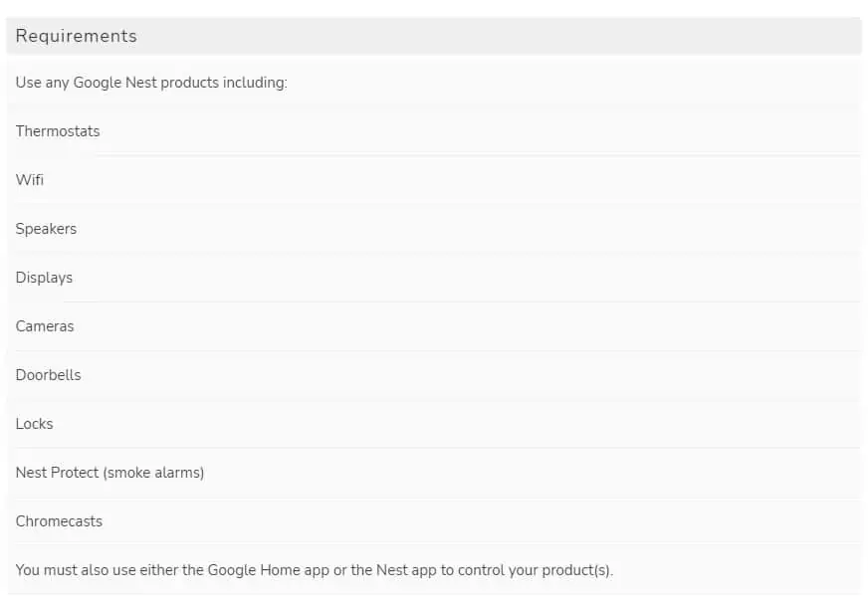Select the 'Use any Google Nest products including:' row
Screen dimensions: 868x606
tap(433, 83)
